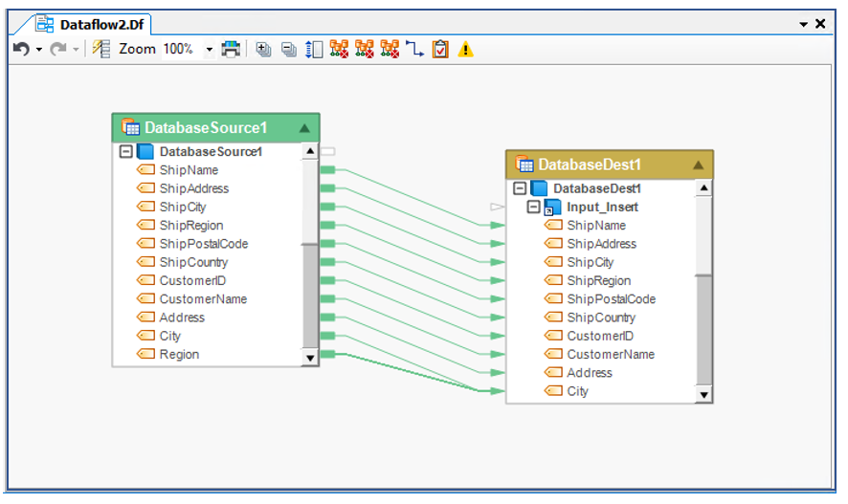
Task: Click the auto-size height icon
Action: click(313, 49)
